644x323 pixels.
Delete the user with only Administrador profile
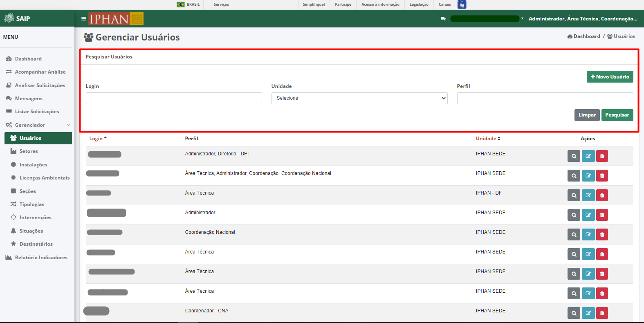pos(602,215)
